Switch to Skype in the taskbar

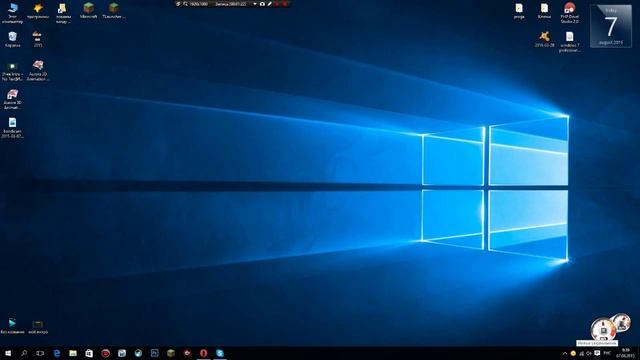coord(220,353)
